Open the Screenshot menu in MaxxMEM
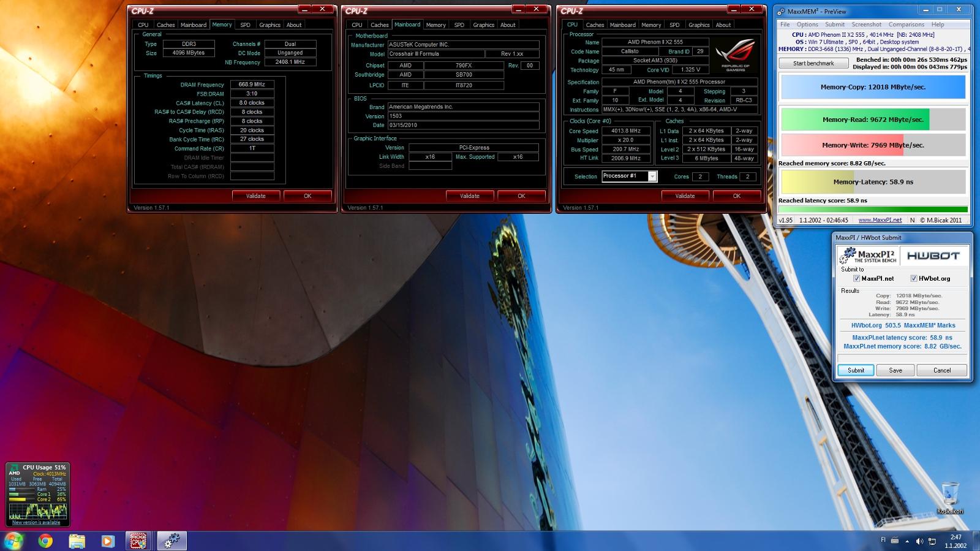 coord(866,25)
